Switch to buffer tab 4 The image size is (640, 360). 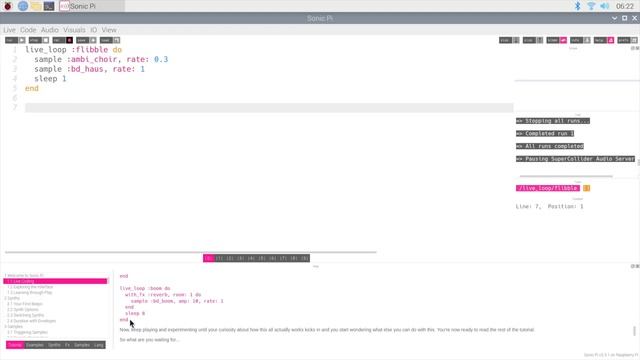coord(251,258)
